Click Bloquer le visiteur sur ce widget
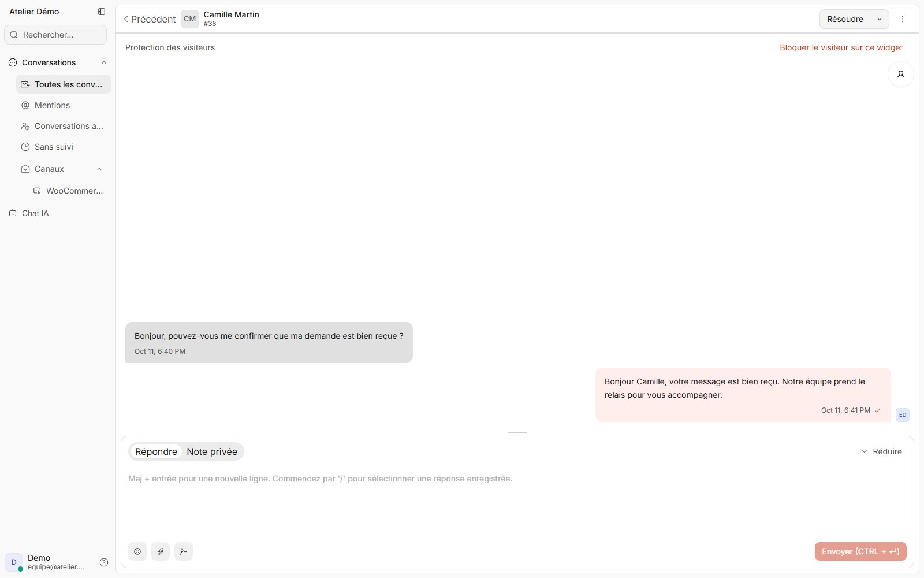The width and height of the screenshot is (924, 578). 841,47
